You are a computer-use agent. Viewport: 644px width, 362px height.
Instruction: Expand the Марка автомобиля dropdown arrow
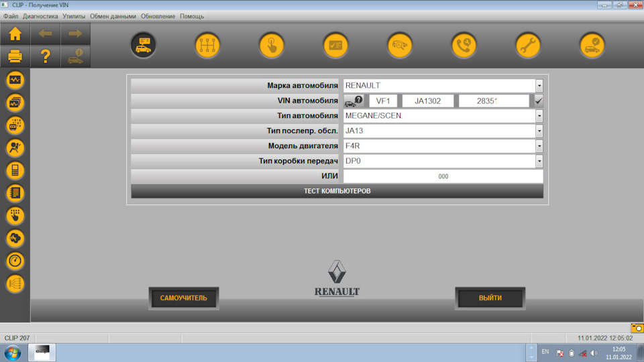(539, 86)
